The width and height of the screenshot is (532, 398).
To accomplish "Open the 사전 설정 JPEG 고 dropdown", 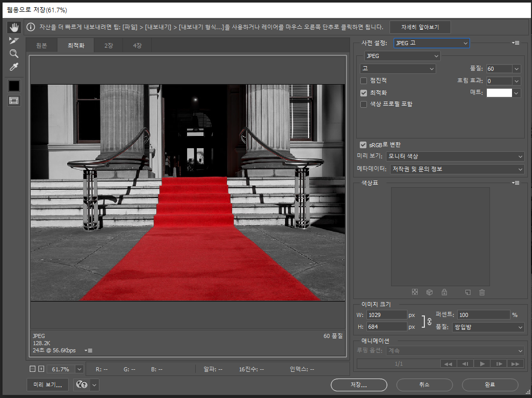I will coord(432,43).
